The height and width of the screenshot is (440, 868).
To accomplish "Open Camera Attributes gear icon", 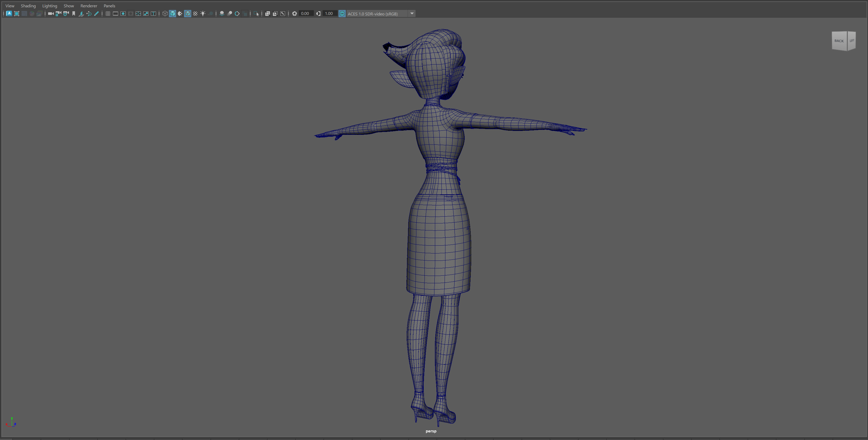I will click(x=66, y=14).
